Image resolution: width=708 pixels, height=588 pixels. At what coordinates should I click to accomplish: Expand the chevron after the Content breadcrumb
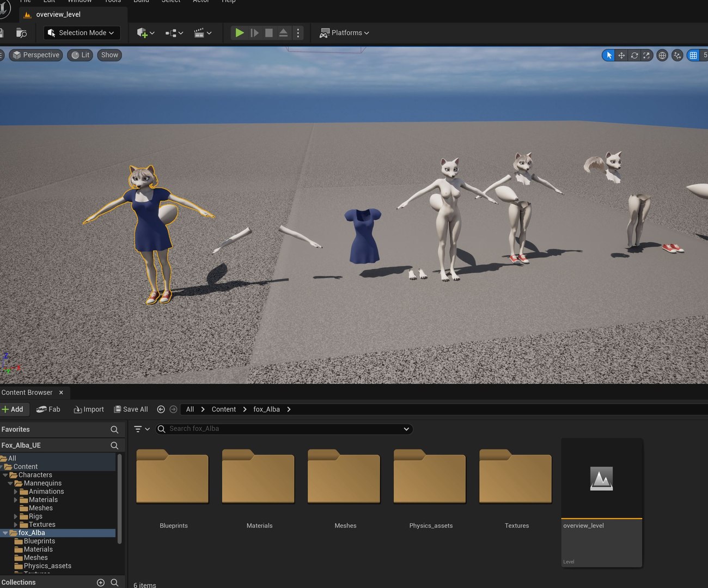pos(245,409)
